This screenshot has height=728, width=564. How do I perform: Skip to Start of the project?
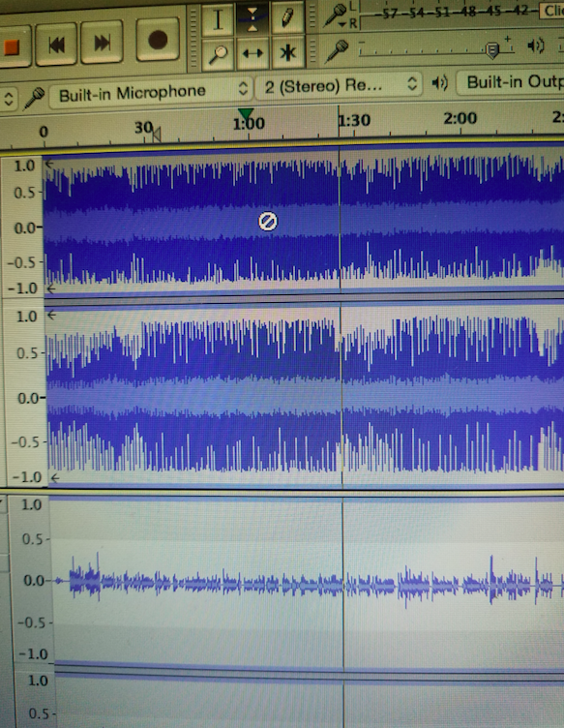tap(56, 45)
